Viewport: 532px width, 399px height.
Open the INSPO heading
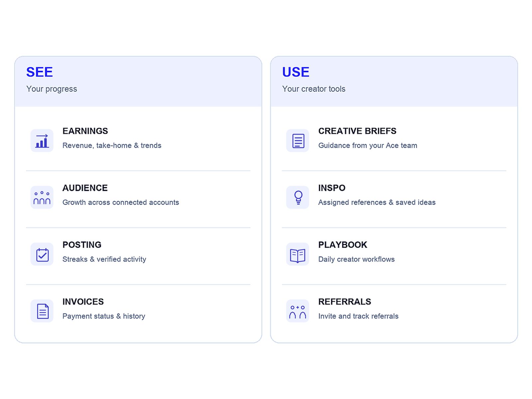click(332, 188)
